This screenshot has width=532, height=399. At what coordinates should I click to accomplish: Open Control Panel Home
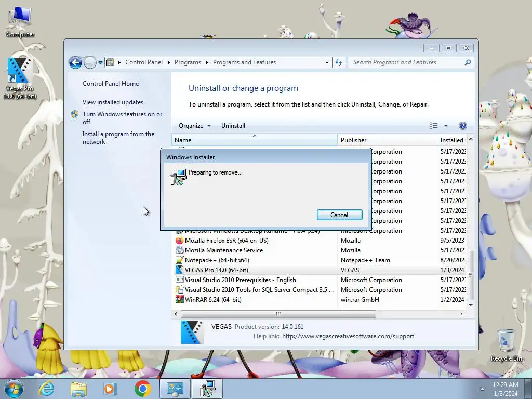tap(111, 84)
